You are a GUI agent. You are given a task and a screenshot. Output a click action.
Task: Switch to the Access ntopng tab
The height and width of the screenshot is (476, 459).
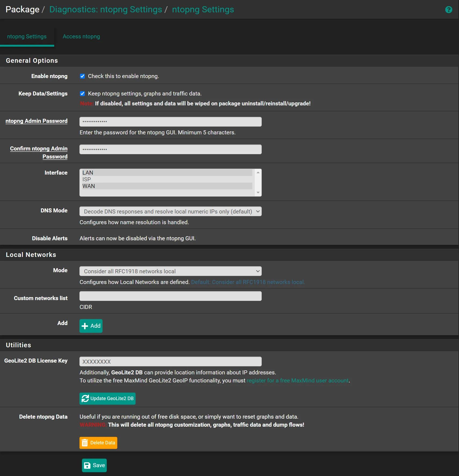81,36
